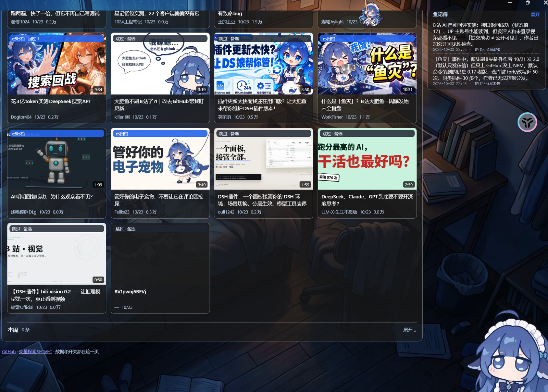Click the BV1bCn16AEVK memory note ID
The image size is (548, 392).
pos(487,50)
